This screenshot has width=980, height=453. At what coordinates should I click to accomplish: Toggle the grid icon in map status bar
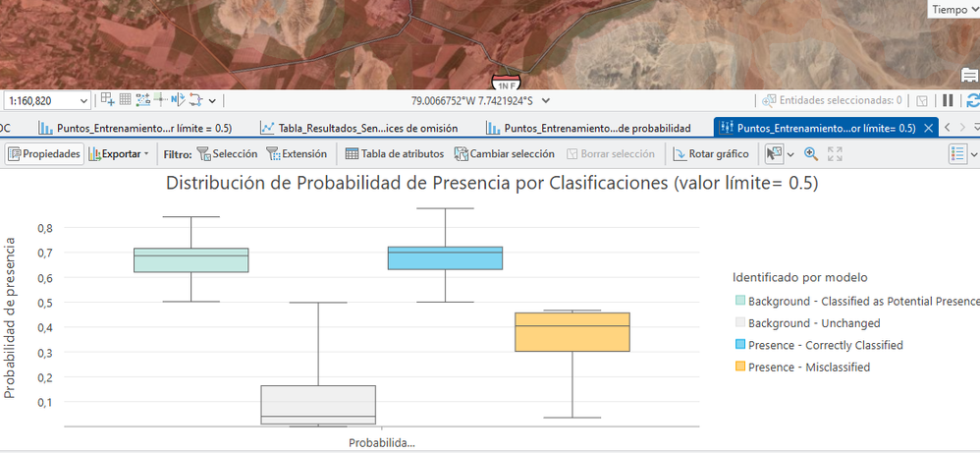(x=125, y=99)
